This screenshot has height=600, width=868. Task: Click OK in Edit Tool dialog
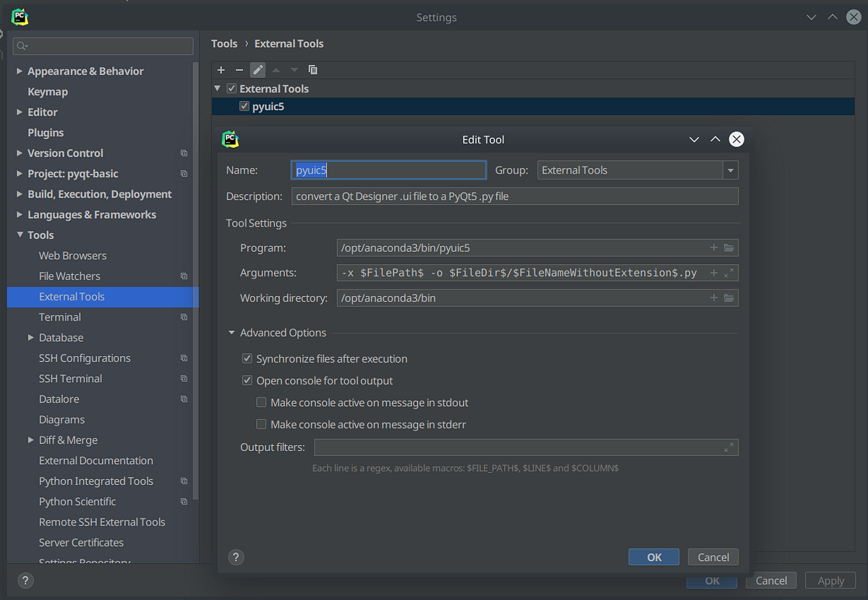(654, 557)
